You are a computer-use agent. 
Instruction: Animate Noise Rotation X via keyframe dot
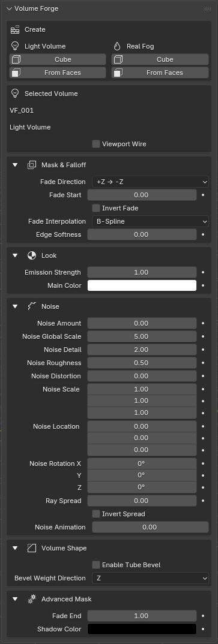(203, 464)
